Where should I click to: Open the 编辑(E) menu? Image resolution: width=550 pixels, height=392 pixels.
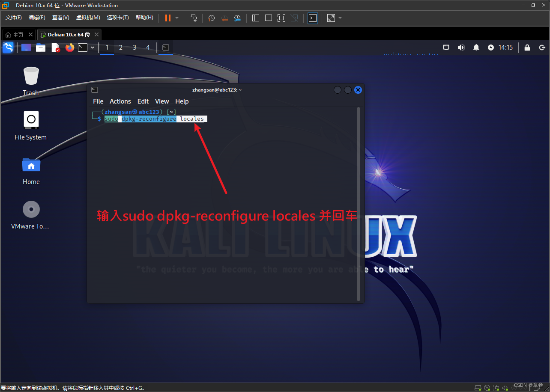coord(37,18)
